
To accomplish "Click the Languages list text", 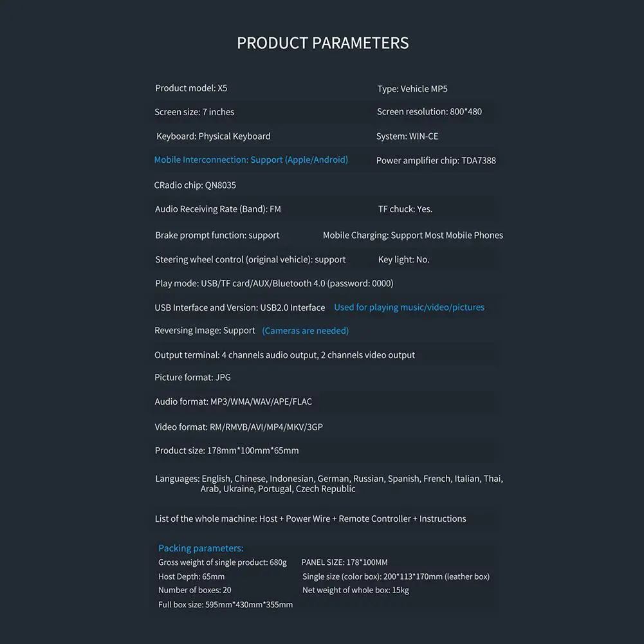I will (x=329, y=484).
